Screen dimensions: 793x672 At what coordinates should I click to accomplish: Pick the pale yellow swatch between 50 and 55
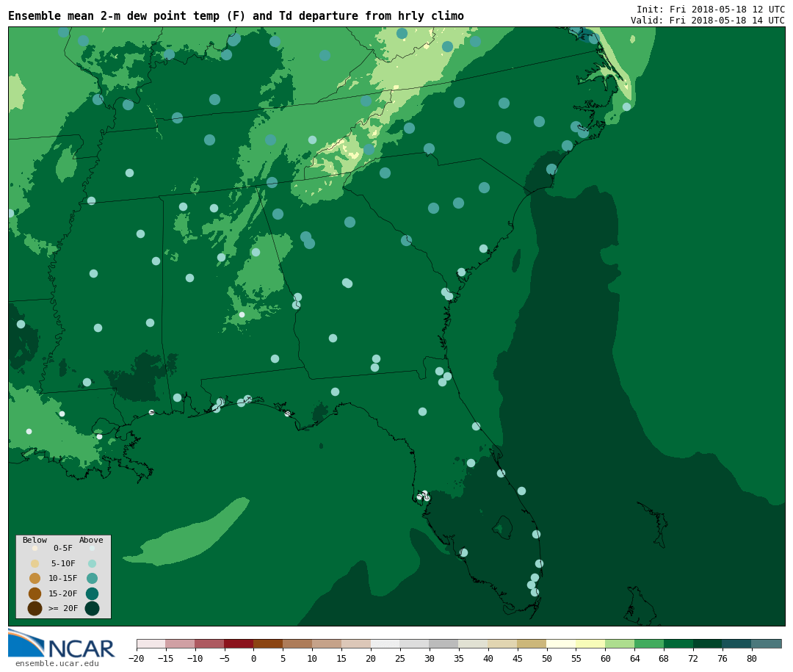(562, 643)
